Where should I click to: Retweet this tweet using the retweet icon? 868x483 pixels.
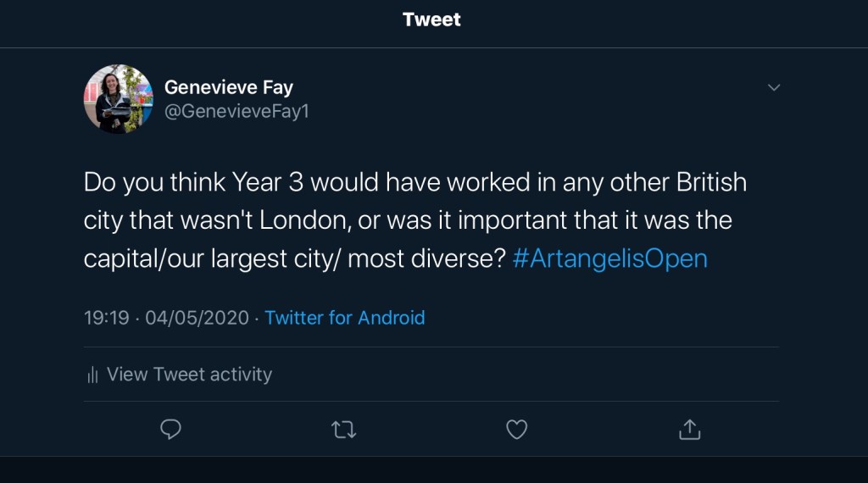pos(343,430)
